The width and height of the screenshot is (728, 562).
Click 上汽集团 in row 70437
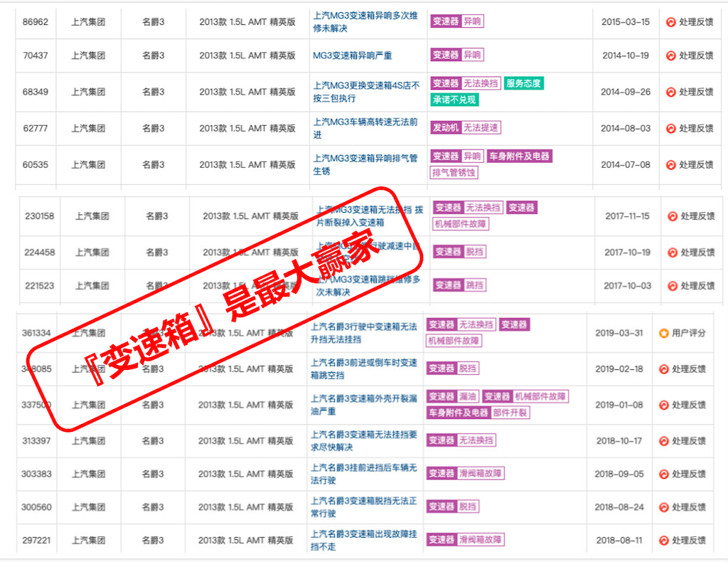pos(88,55)
